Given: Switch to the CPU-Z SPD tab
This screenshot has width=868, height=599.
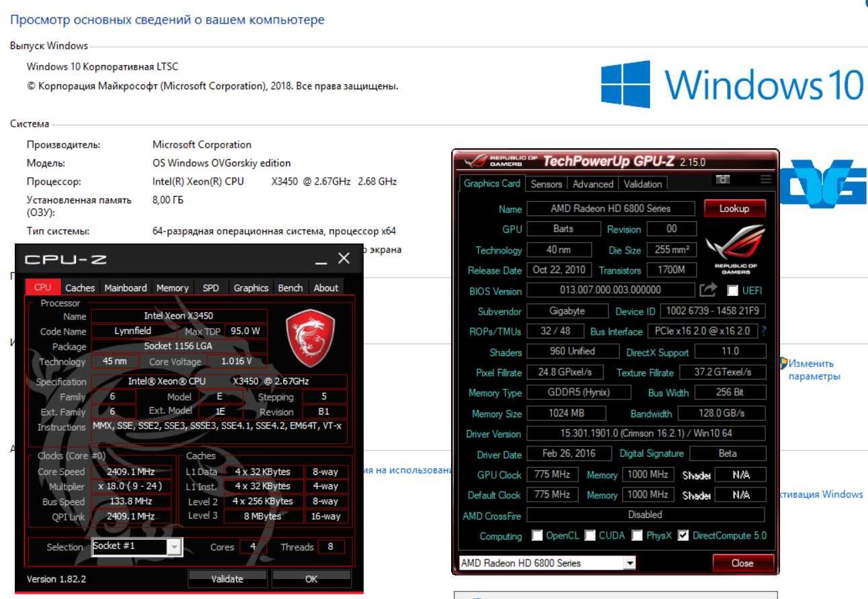Looking at the screenshot, I should pos(211,288).
